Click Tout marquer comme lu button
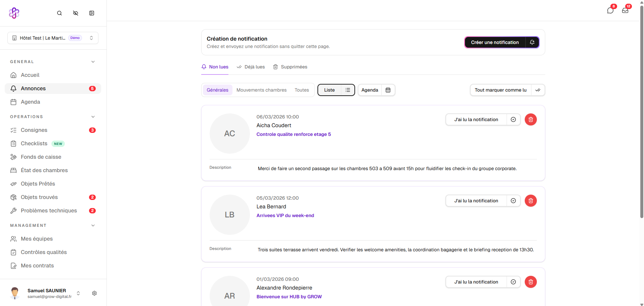This screenshot has width=644, height=306. 501,90
